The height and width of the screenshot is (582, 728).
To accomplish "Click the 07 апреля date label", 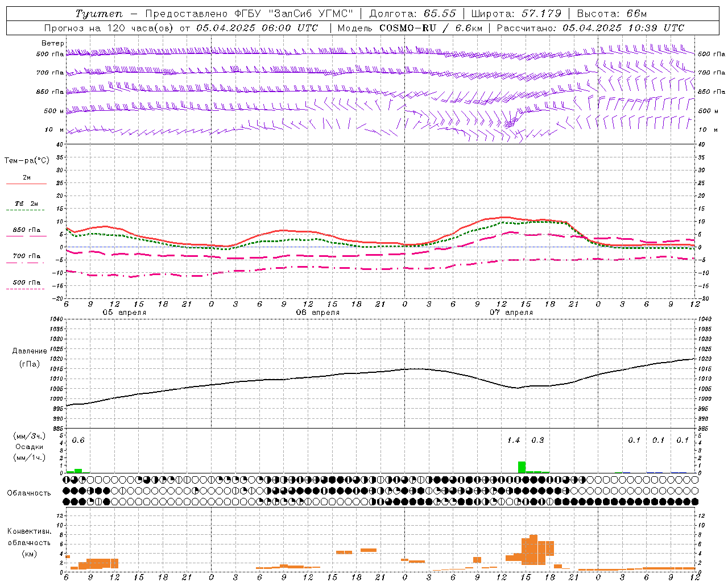I will click(511, 313).
